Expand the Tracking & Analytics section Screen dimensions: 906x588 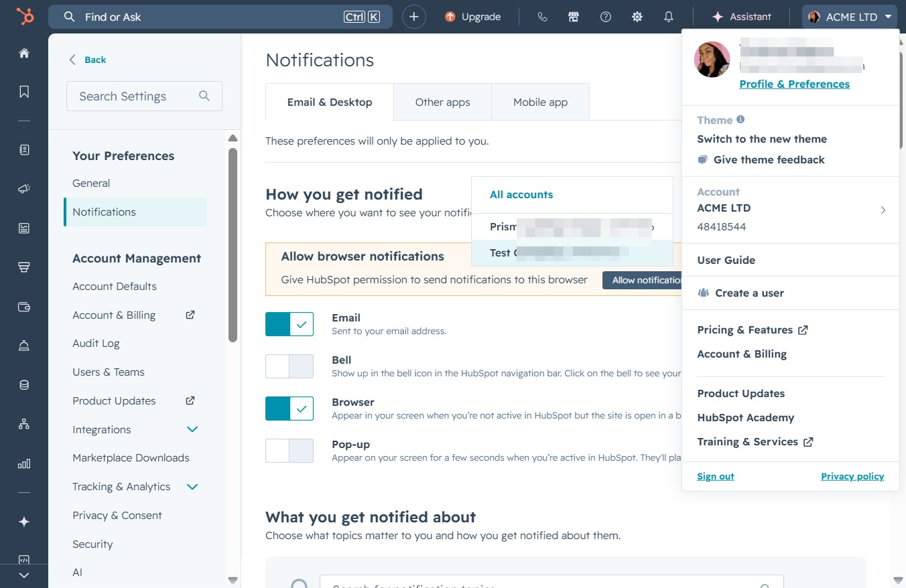pyautogui.click(x=192, y=487)
